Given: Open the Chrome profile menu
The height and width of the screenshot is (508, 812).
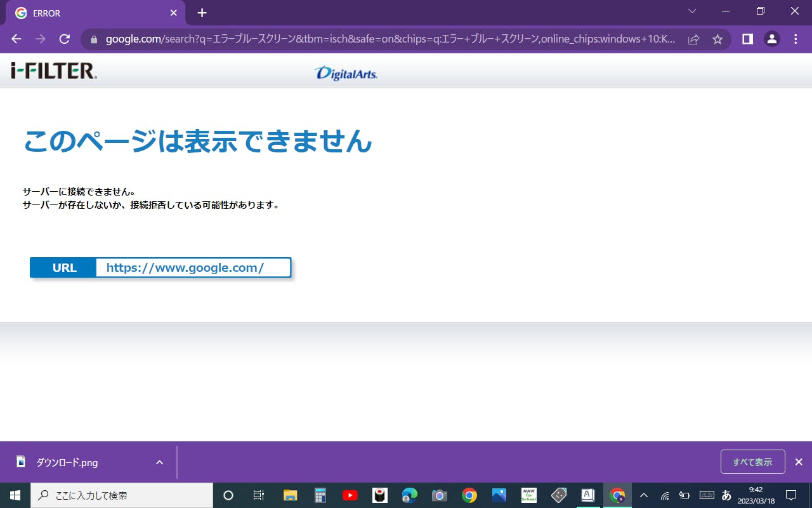Looking at the screenshot, I should click(x=771, y=39).
